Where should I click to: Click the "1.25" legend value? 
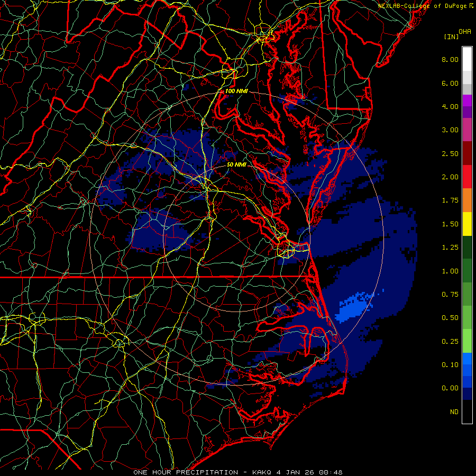tap(450, 248)
